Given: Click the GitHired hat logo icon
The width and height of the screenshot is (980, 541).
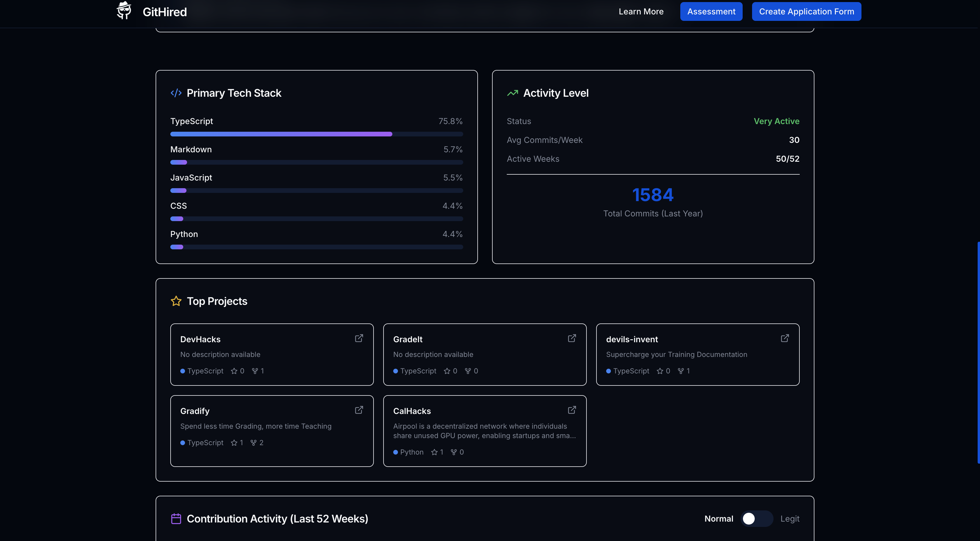Looking at the screenshot, I should point(124,11).
